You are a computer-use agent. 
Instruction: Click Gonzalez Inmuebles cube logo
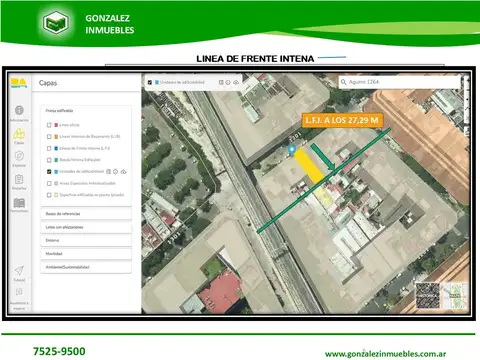point(56,23)
